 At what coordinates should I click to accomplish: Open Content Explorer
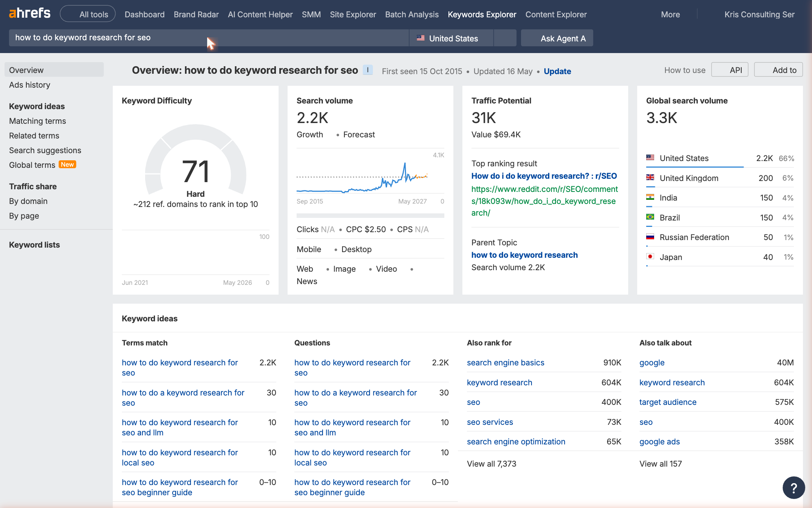coord(556,14)
